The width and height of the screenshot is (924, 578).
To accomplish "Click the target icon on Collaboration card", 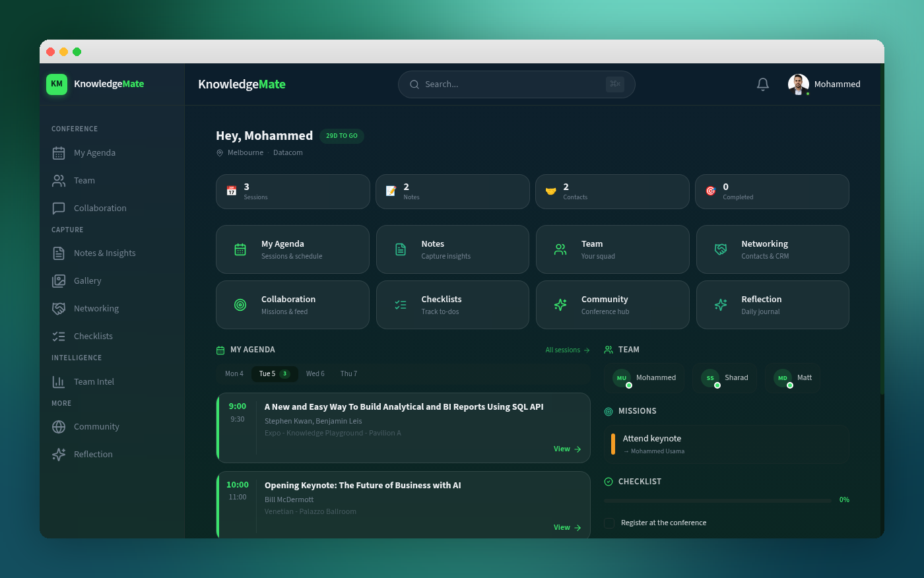I will 240,305.
